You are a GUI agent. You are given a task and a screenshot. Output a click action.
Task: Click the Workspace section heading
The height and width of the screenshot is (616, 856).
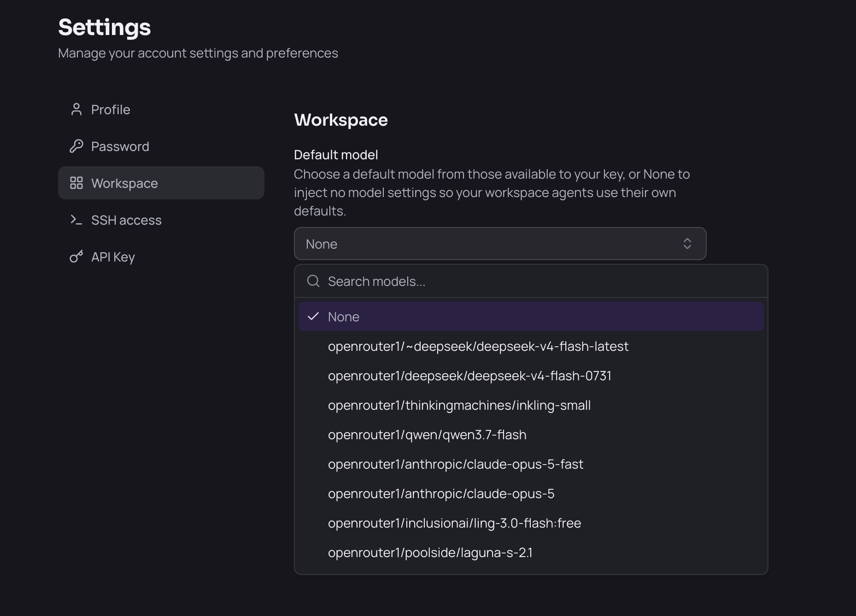(341, 120)
